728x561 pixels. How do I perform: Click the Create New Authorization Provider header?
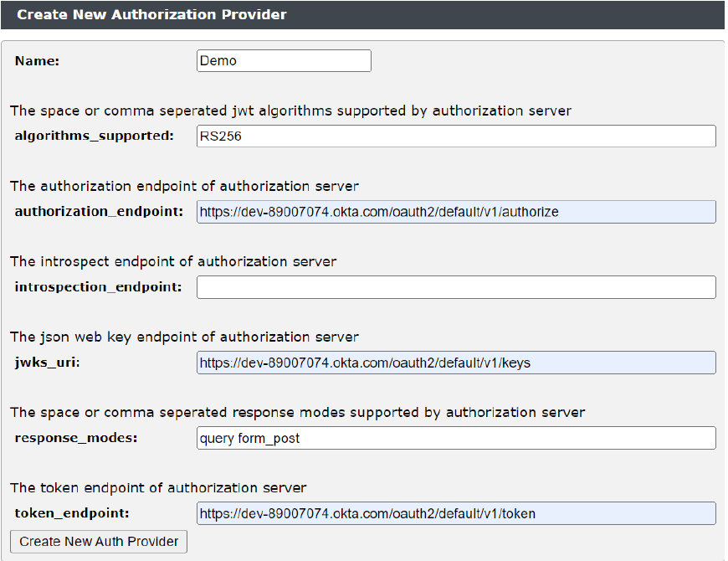(x=151, y=15)
